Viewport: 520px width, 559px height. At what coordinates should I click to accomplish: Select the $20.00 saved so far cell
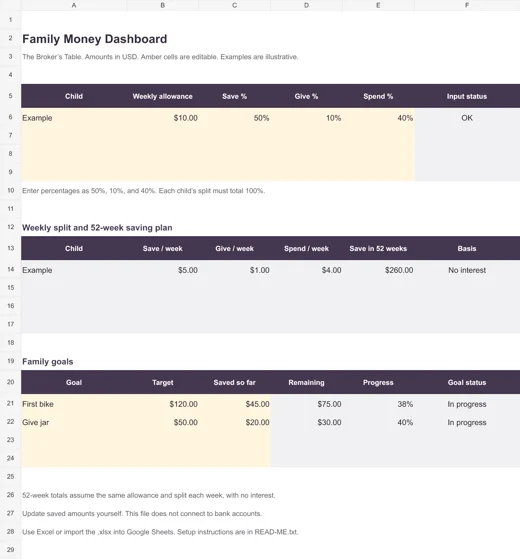[x=235, y=422]
